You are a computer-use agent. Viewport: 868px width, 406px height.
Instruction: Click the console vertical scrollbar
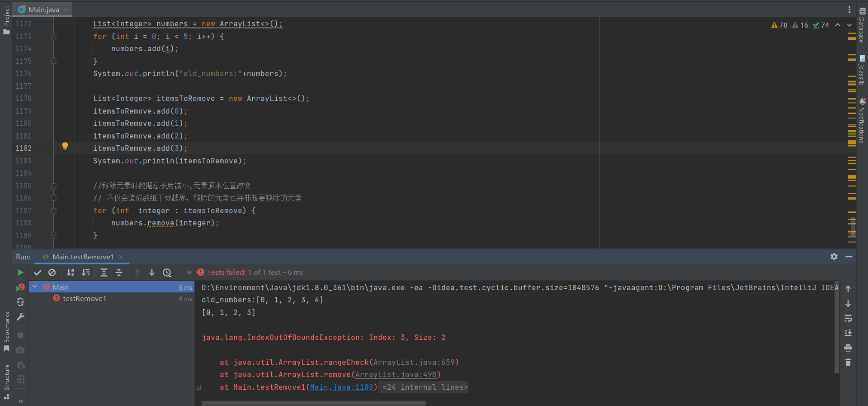(836, 327)
